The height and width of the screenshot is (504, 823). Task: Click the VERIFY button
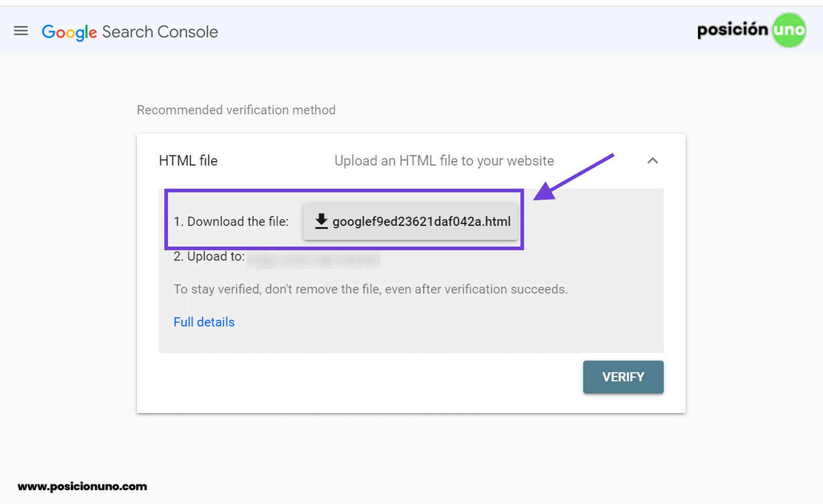(x=623, y=377)
